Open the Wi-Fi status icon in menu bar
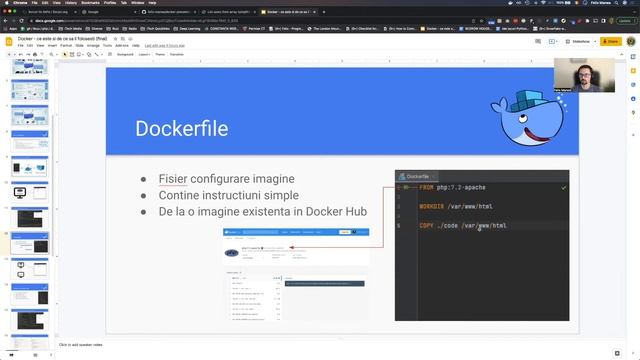 [x=543, y=3]
